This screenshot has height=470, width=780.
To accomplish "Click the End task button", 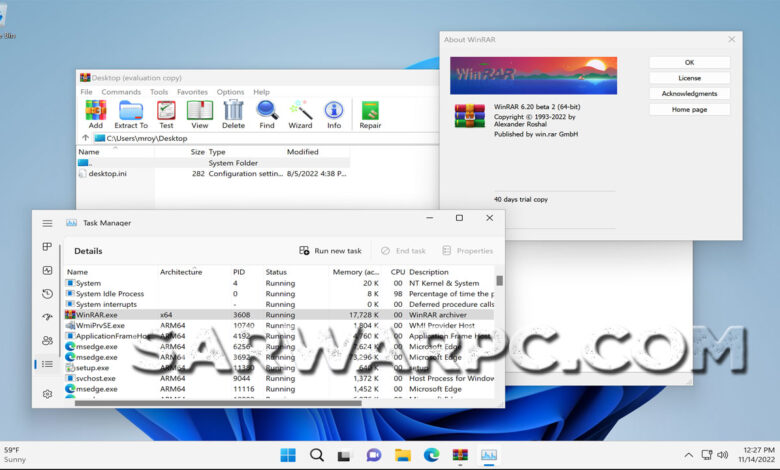I will click(x=403, y=251).
